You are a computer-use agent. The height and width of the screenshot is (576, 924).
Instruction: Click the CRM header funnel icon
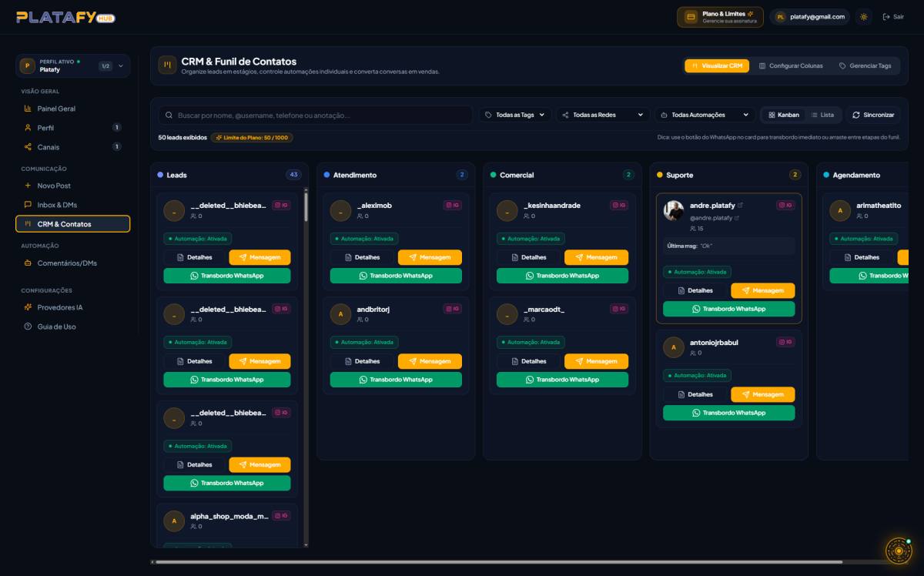pos(167,65)
